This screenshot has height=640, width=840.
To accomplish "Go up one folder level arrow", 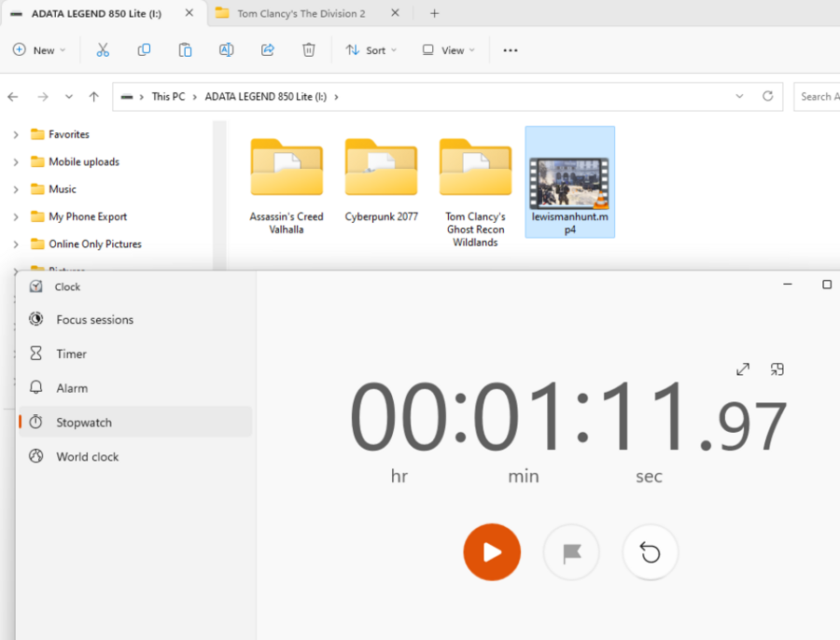I will point(93,97).
